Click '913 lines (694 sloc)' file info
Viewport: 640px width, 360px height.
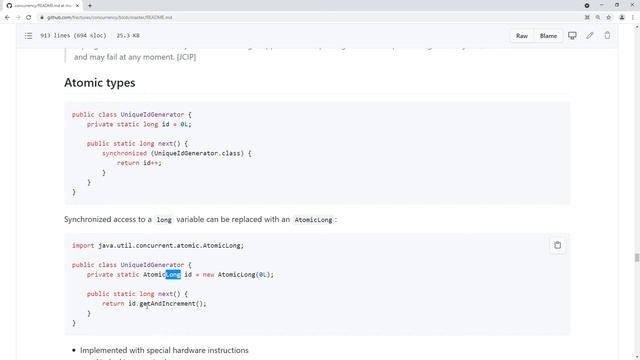pyautogui.click(x=73, y=36)
